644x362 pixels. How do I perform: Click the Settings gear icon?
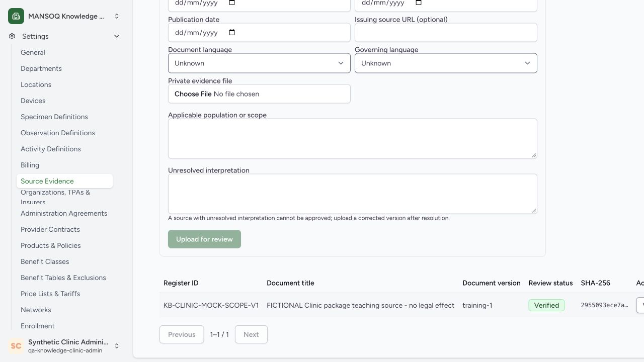[12, 36]
